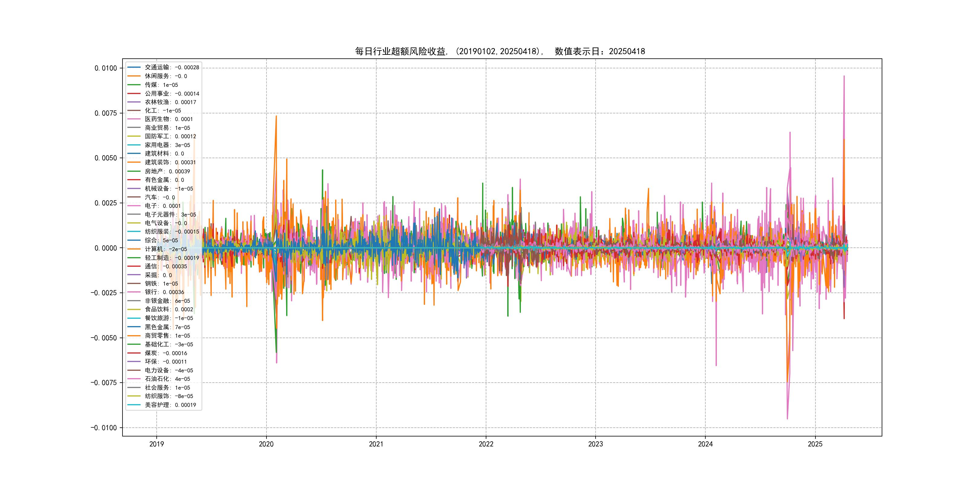Click the 2019 x-axis tick label

click(x=156, y=444)
